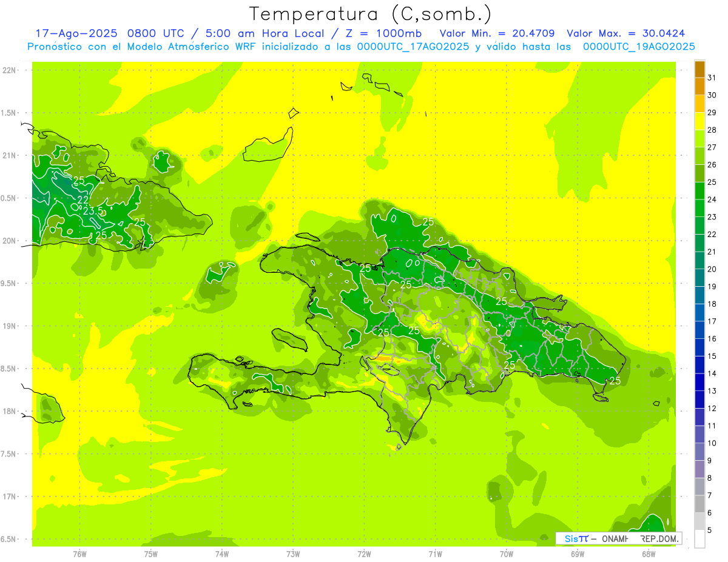Click the legend value '28'
The height and width of the screenshot is (562, 728).
tap(712, 130)
